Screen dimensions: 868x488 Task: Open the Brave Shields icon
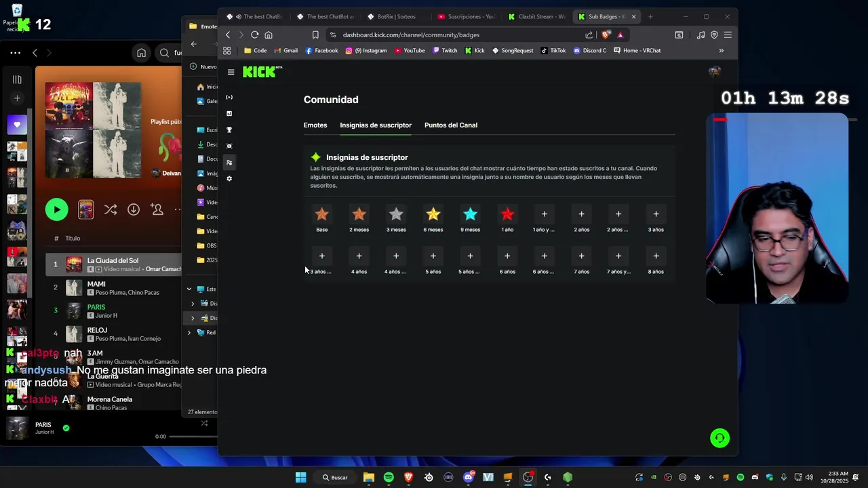[606, 35]
